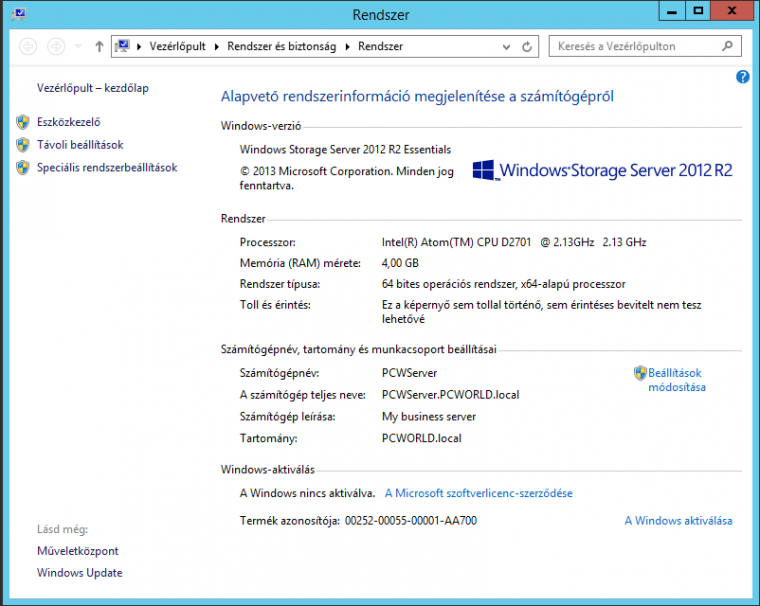The image size is (760, 606).
Task: Open Help with the blue question mark
Action: [742, 77]
